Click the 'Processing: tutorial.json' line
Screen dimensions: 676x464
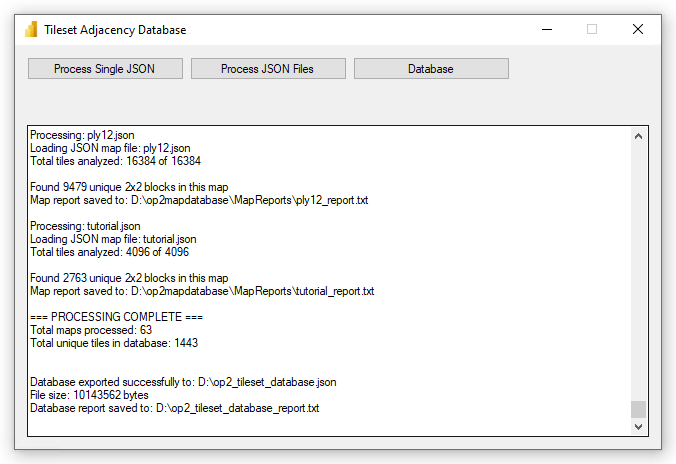point(85,226)
